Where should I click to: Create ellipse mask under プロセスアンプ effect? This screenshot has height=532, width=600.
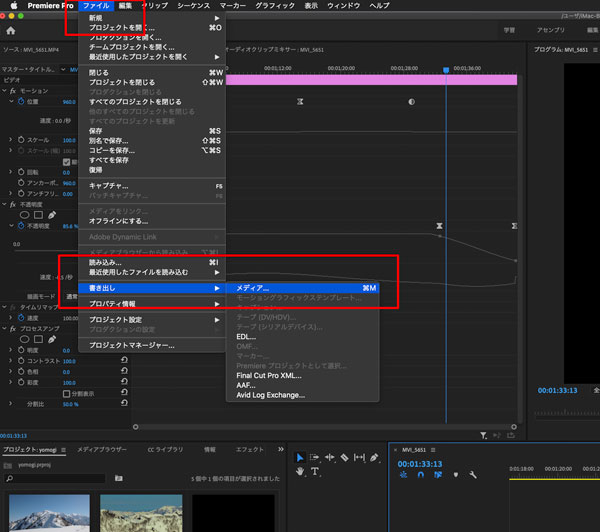pos(24,339)
